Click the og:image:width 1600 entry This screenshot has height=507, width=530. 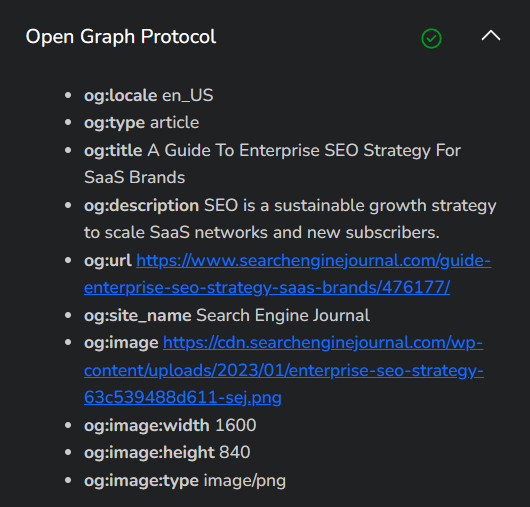[x=170, y=425]
